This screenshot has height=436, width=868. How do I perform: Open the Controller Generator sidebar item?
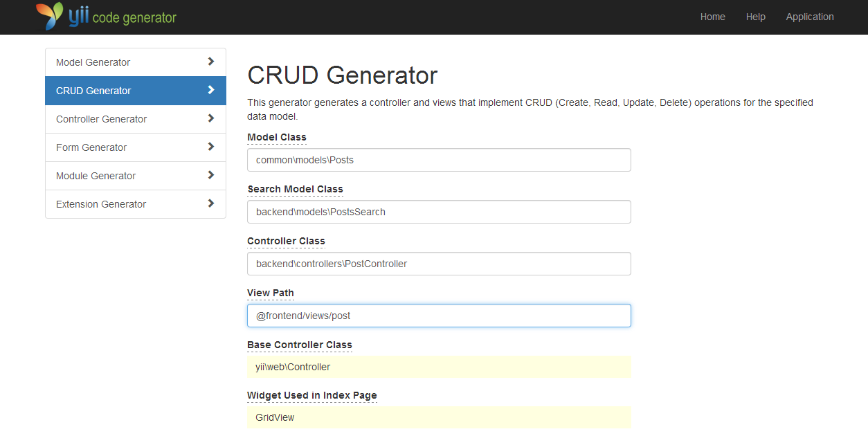point(136,119)
